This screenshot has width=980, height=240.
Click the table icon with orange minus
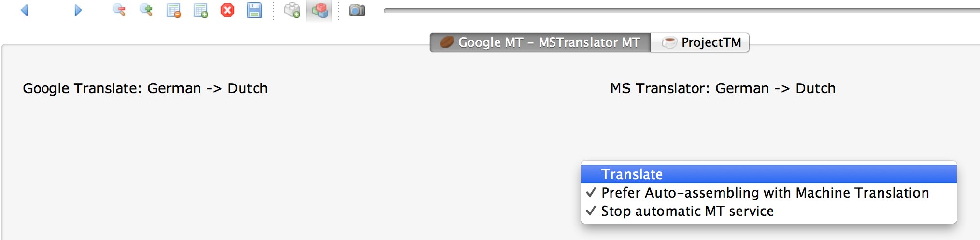click(173, 10)
